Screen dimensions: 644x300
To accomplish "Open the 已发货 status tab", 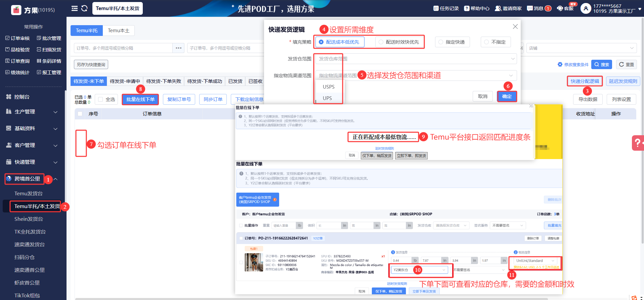I will (x=235, y=81).
